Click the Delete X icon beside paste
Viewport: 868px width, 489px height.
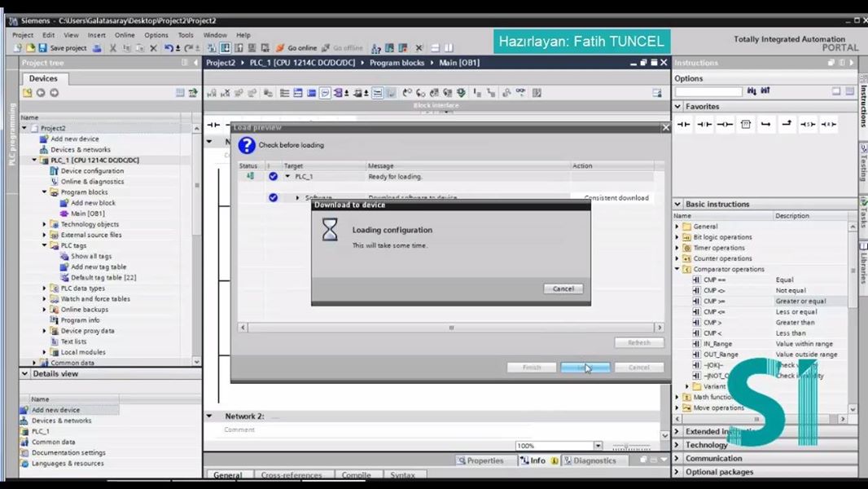153,48
